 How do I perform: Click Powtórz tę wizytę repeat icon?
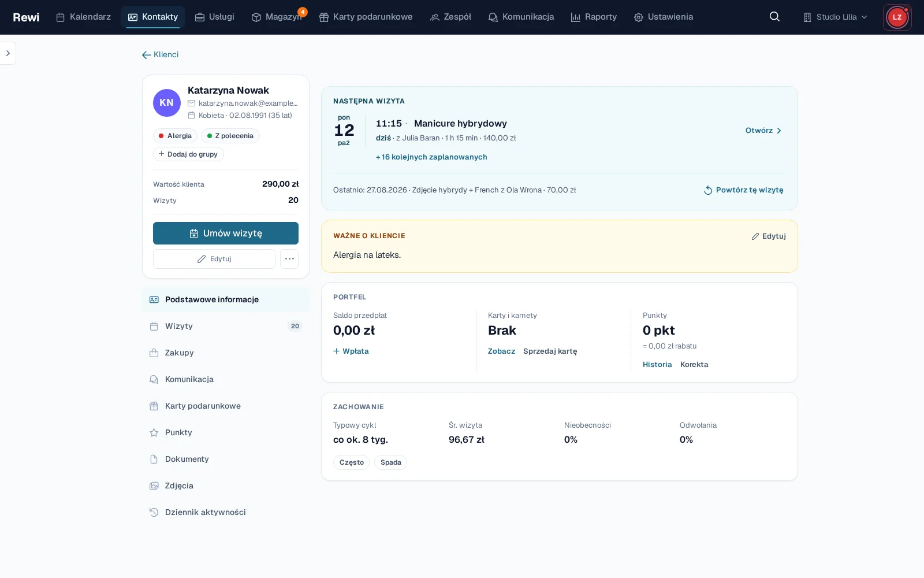click(x=707, y=190)
